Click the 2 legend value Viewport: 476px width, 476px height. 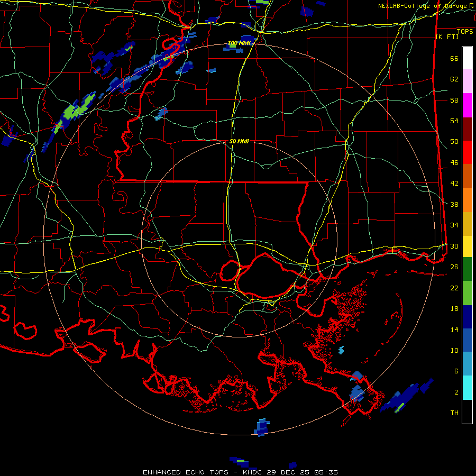[456, 392]
